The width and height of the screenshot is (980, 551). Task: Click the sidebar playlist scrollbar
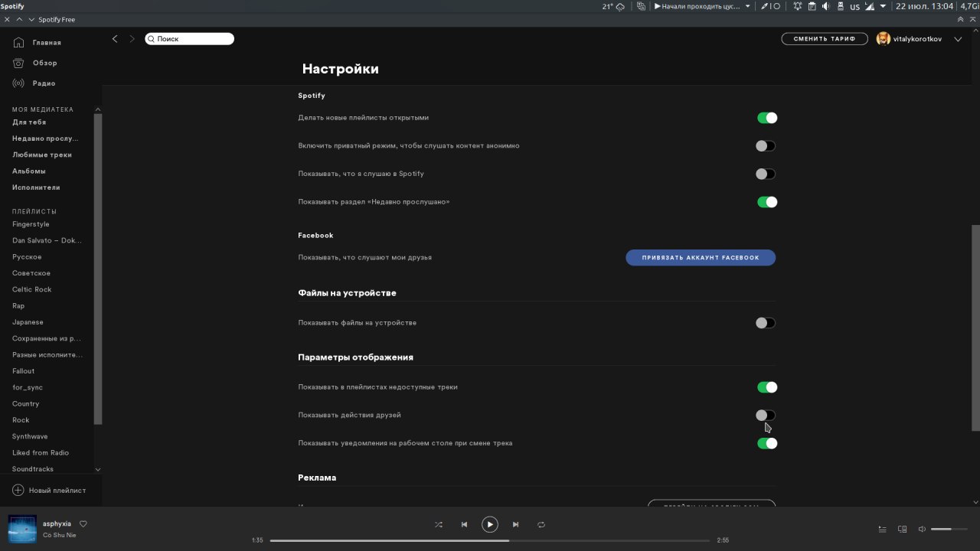[98, 269]
